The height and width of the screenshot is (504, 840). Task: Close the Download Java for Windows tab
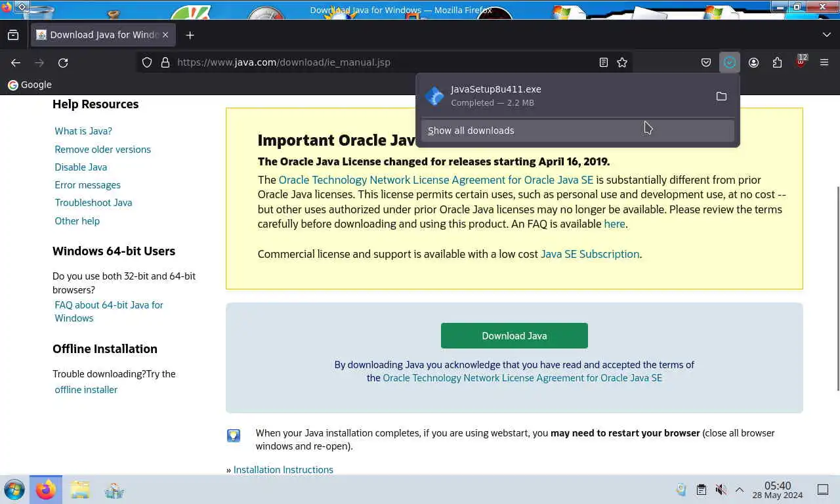165,35
